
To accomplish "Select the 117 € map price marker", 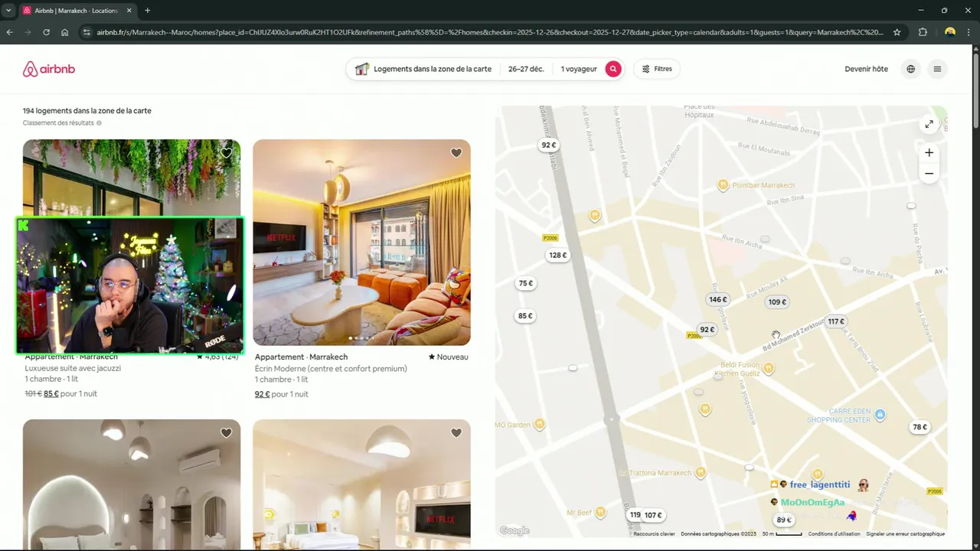I will pyautogui.click(x=836, y=322).
